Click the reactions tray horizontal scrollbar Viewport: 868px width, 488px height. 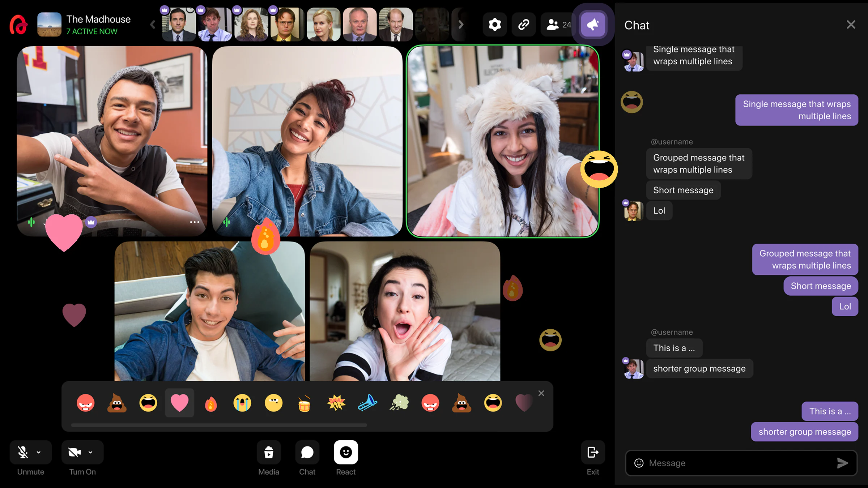coord(219,425)
